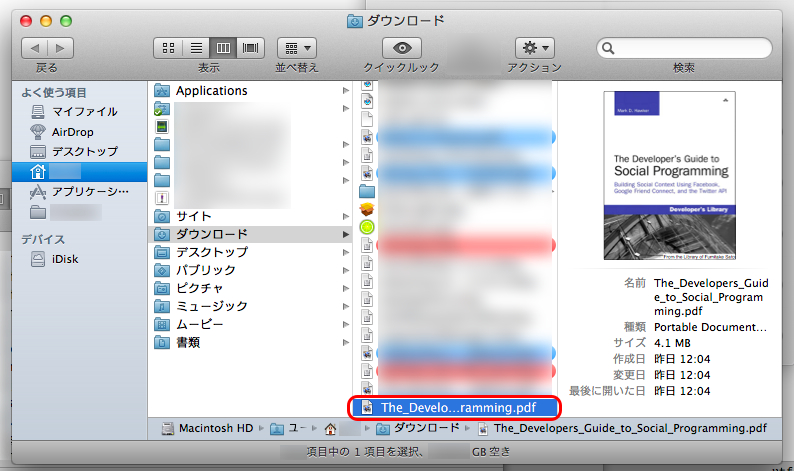794x471 pixels.
Task: Go back with left arrow button
Action: click(x=35, y=47)
